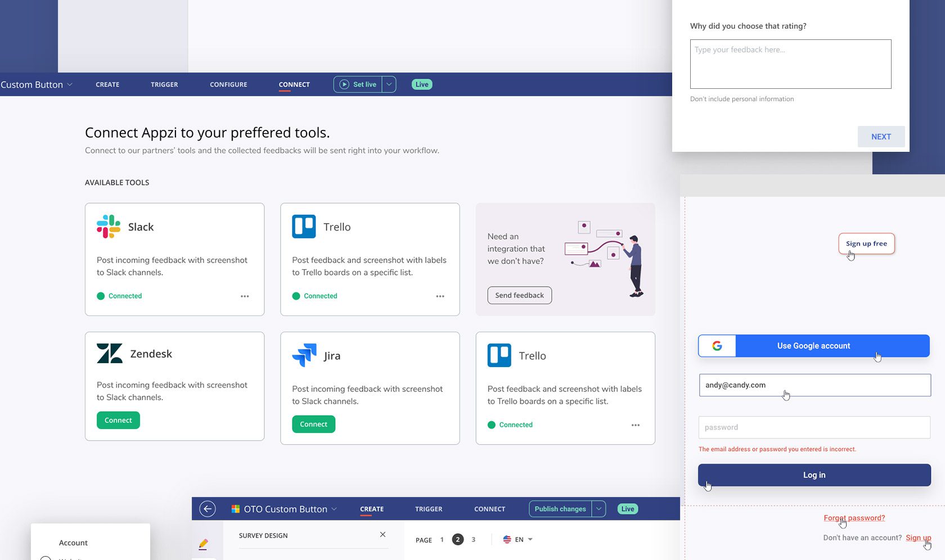Open CONNECT tab in the Custom Button bar
This screenshot has height=560, width=945.
click(294, 84)
